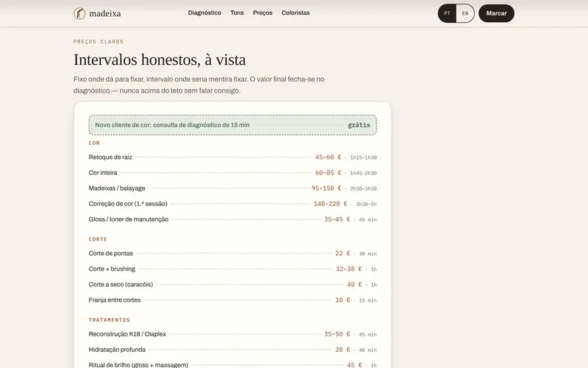Click the 'grátis' price label
This screenshot has height=368, width=588.
[359, 125]
